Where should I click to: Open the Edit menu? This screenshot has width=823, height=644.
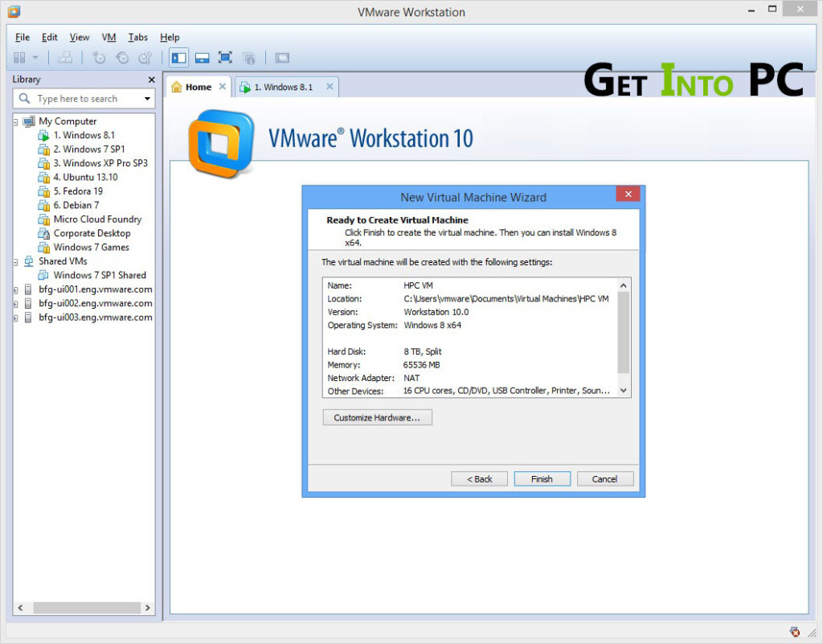click(x=49, y=37)
